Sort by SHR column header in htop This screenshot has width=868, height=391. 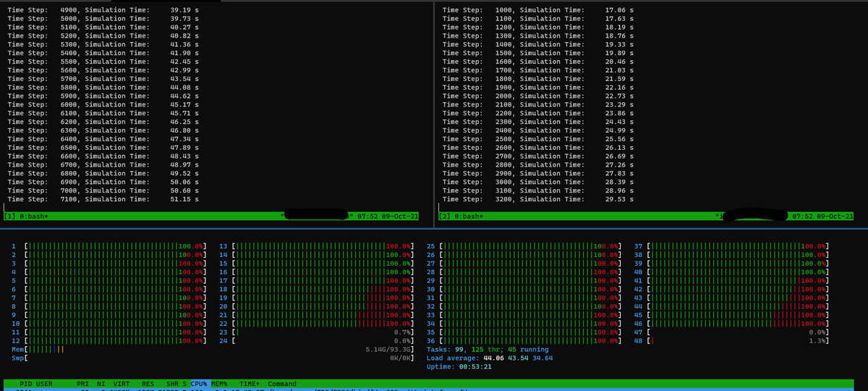click(x=172, y=384)
